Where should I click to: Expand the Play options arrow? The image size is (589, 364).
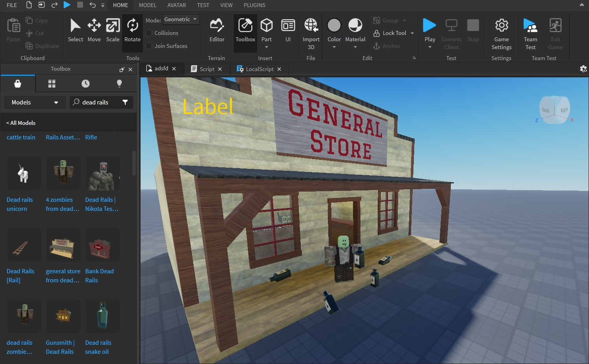pos(430,47)
